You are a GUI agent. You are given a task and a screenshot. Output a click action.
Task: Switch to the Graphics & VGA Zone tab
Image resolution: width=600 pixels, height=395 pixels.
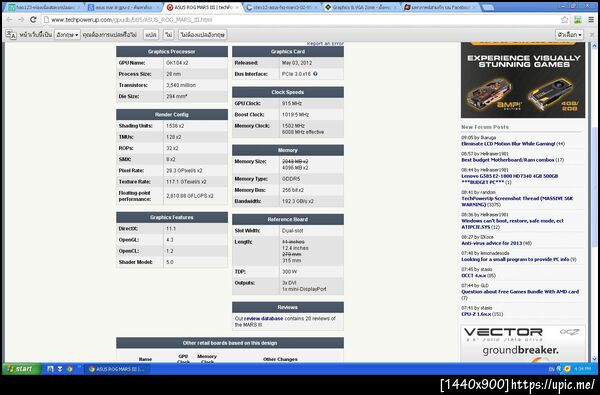[x=361, y=7]
